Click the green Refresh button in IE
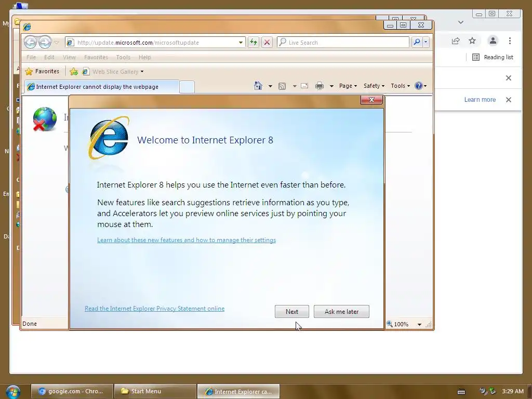 pyautogui.click(x=254, y=43)
